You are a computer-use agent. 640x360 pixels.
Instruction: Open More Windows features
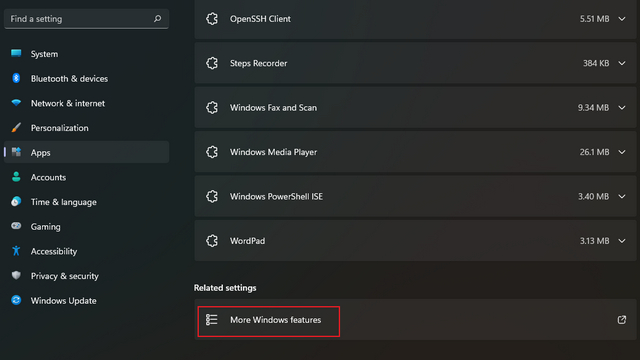pos(415,320)
